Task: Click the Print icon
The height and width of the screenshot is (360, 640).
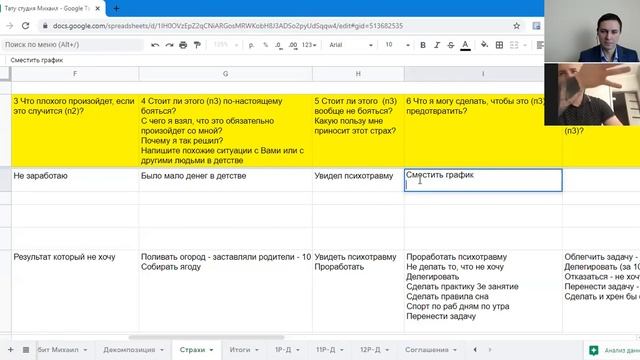Action: pos(183,45)
